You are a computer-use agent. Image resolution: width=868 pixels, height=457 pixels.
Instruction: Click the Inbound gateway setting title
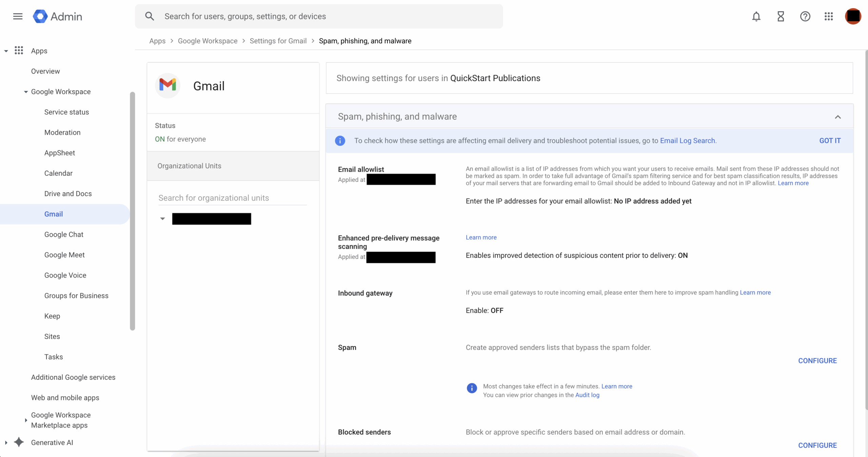(x=365, y=293)
